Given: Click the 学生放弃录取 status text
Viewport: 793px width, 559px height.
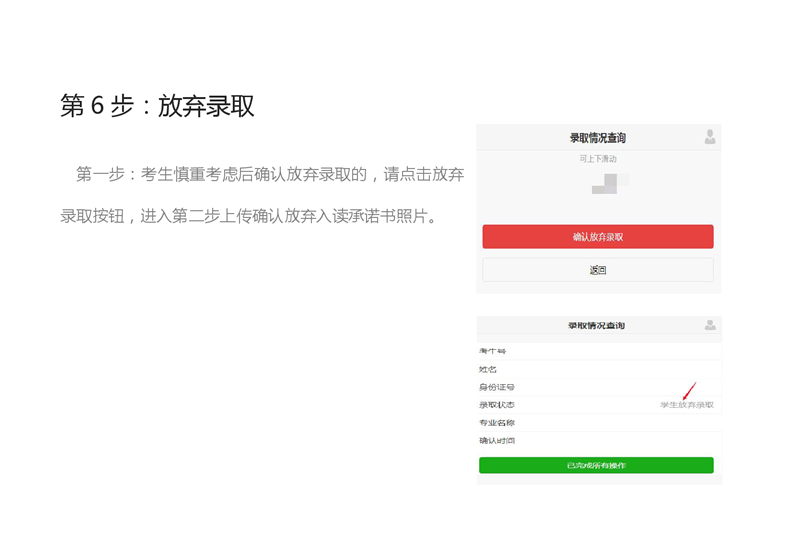Looking at the screenshot, I should point(686,405).
